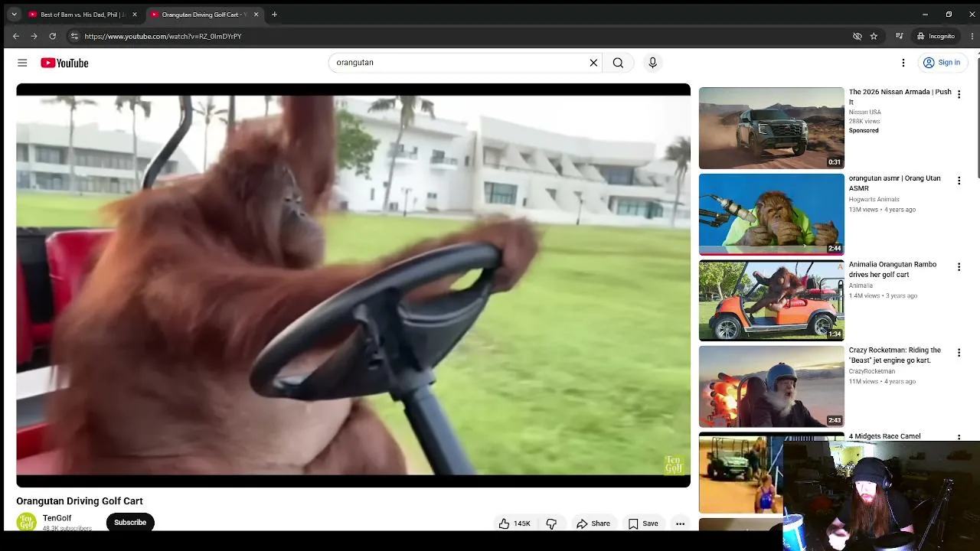Open Animalia Orangutan Rambo title link
The image size is (980, 551).
tap(892, 269)
